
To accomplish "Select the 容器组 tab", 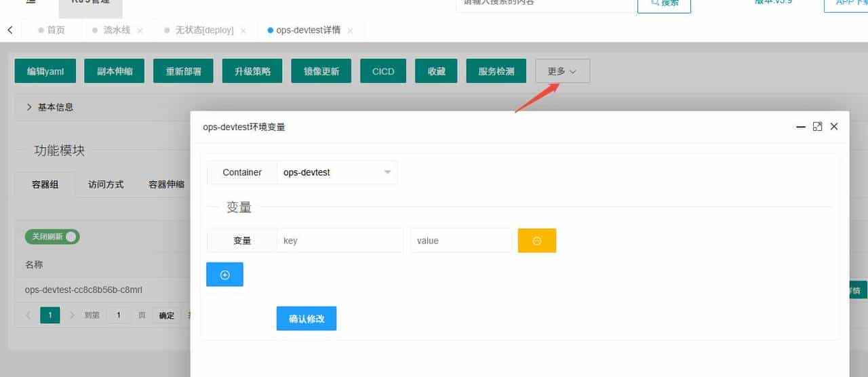I will 45,184.
